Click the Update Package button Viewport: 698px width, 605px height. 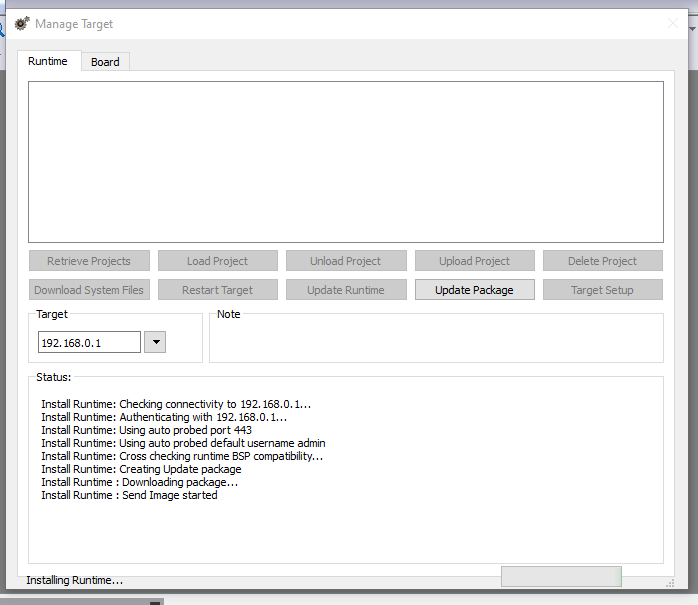(474, 290)
